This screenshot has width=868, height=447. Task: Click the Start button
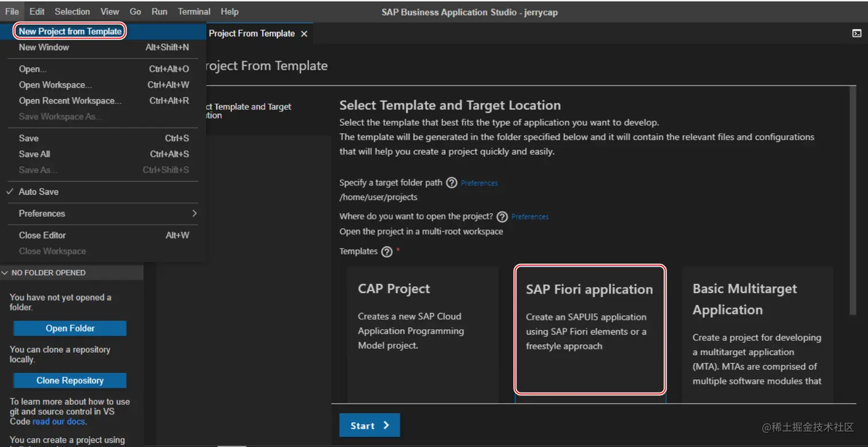coord(370,426)
